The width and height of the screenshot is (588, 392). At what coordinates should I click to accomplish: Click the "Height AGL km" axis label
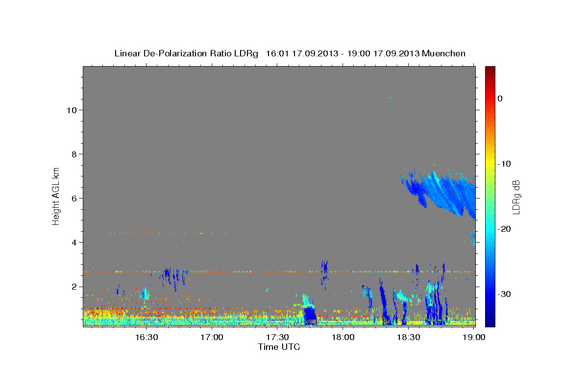(x=56, y=196)
